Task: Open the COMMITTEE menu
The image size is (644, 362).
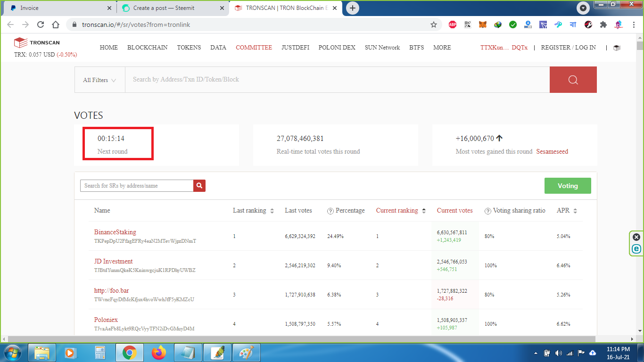Action: [x=254, y=48]
